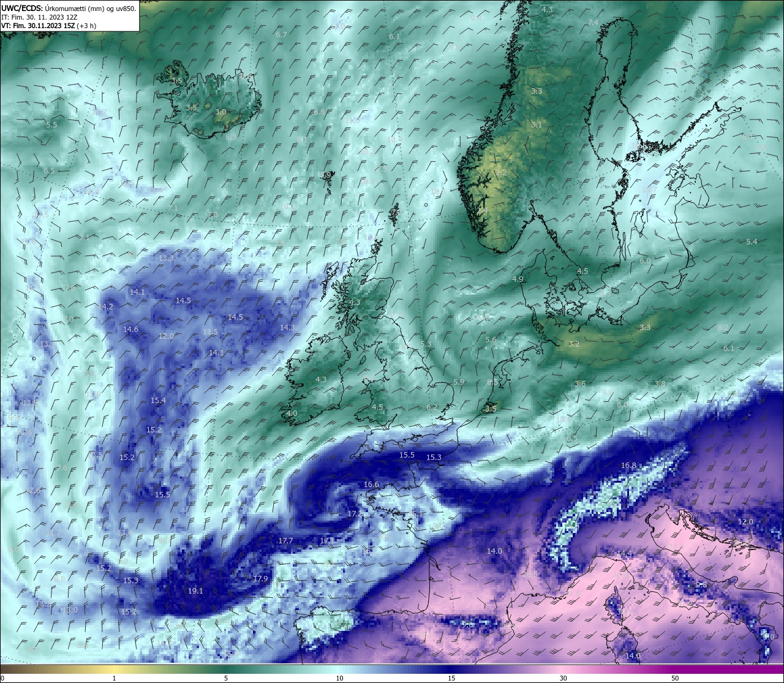Click the 7.4 value at the top right
This screenshot has height=683, width=784.
pos(593,23)
